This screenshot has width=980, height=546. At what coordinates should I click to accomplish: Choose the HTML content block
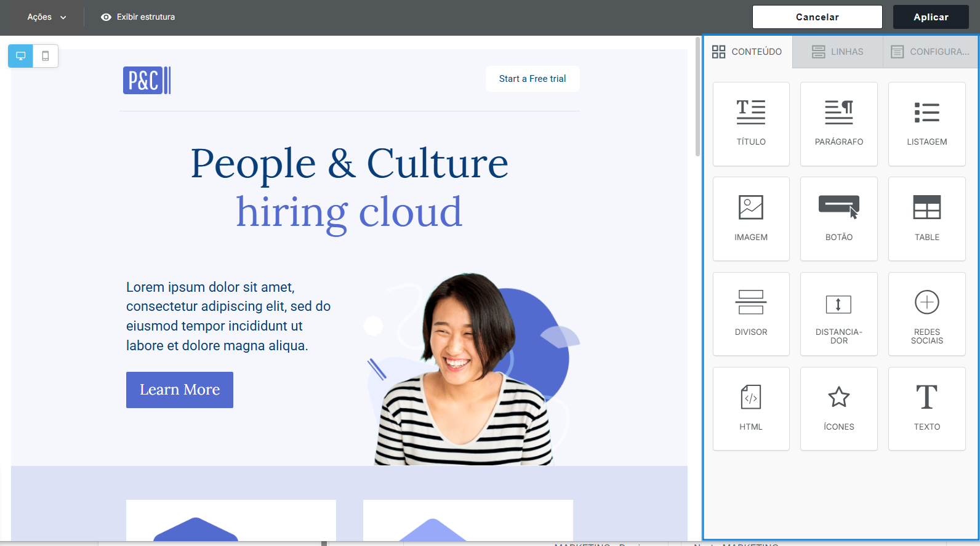(x=751, y=409)
